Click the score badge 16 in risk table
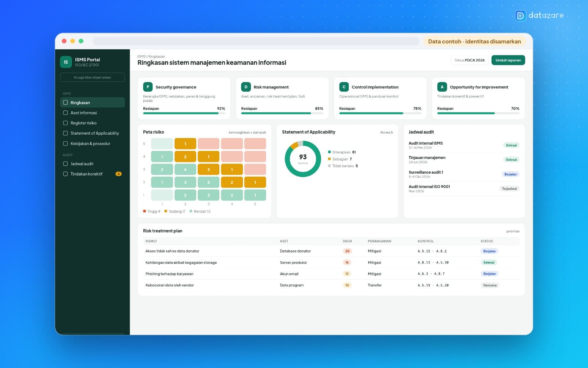The image size is (588, 368). (347, 262)
